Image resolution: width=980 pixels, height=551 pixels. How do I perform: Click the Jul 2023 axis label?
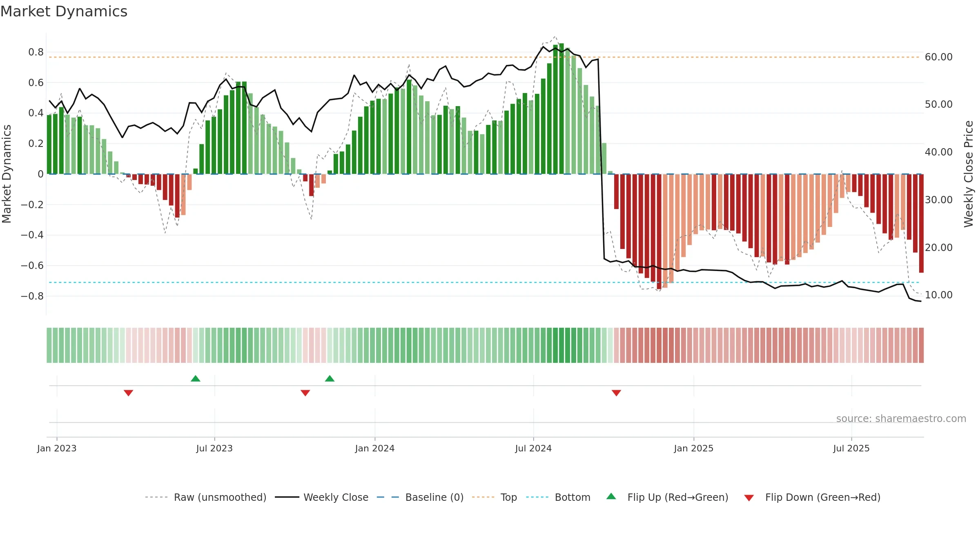point(214,448)
